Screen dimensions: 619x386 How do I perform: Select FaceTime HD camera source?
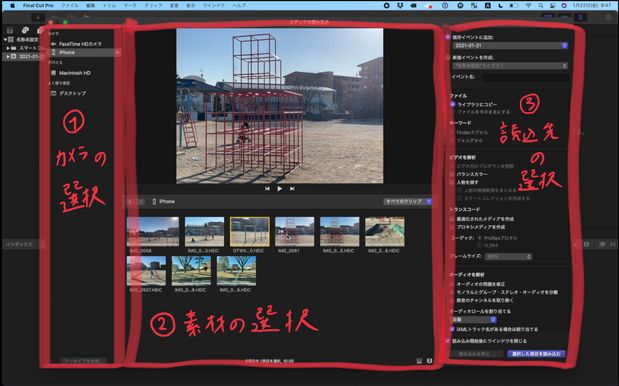tap(80, 44)
